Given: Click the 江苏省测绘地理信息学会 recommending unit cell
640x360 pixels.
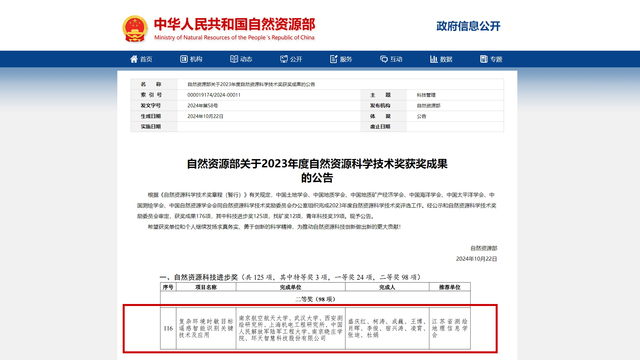Looking at the screenshot, I should (x=450, y=328).
